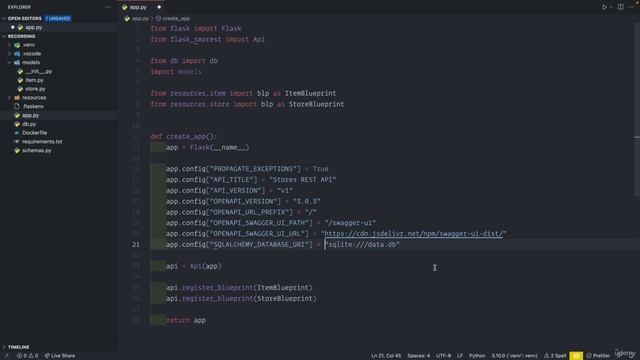Click "Stores REST API" string
Viewport: 640px width, 360px height.
click(x=302, y=180)
